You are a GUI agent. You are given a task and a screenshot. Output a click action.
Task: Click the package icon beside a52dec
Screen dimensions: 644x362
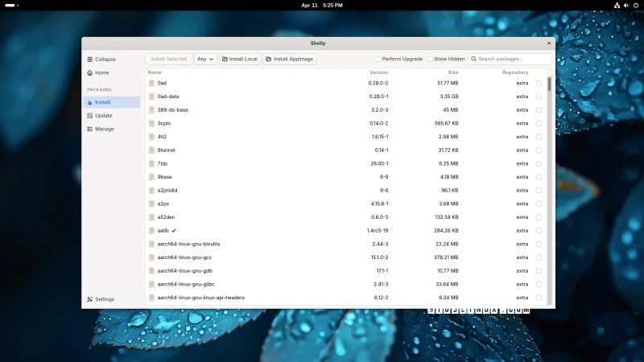[151, 217]
